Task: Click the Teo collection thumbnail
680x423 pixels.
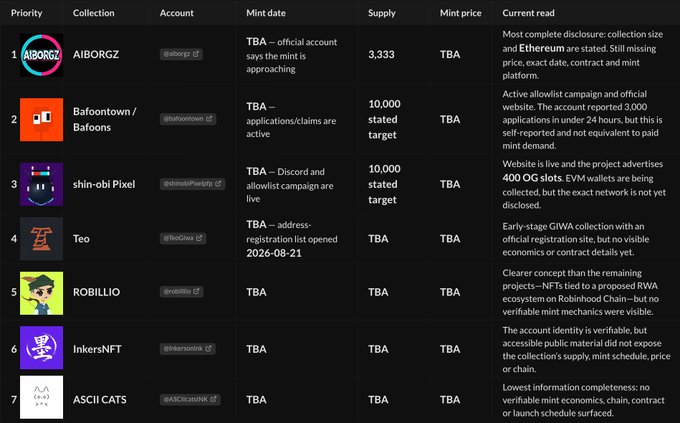Action: [41, 239]
